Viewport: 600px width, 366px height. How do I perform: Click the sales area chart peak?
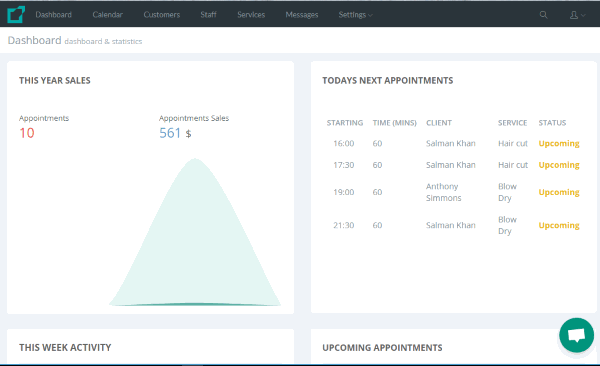pos(195,159)
